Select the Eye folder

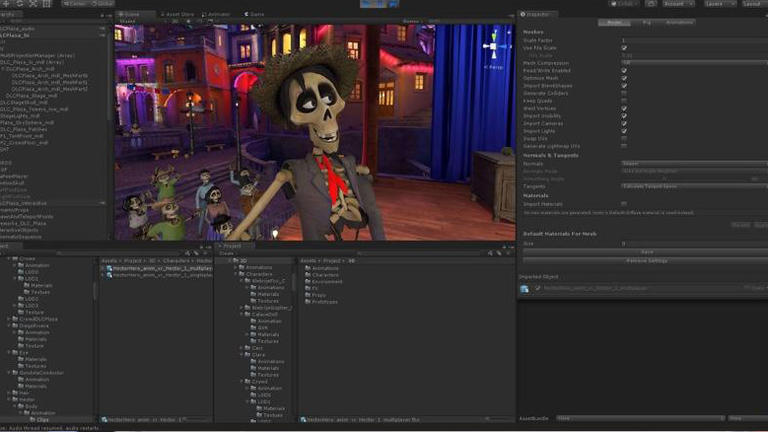pos(20,353)
